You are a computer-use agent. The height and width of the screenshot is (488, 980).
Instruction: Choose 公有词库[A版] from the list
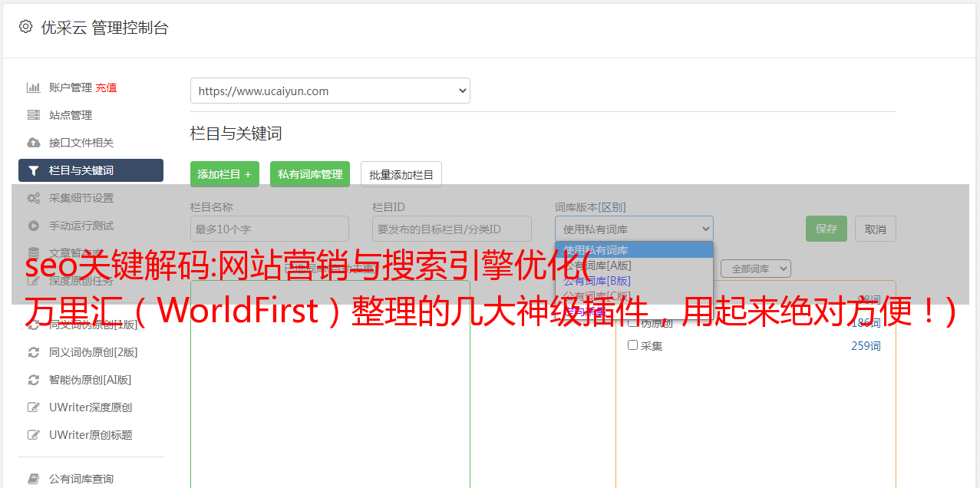coord(634,265)
